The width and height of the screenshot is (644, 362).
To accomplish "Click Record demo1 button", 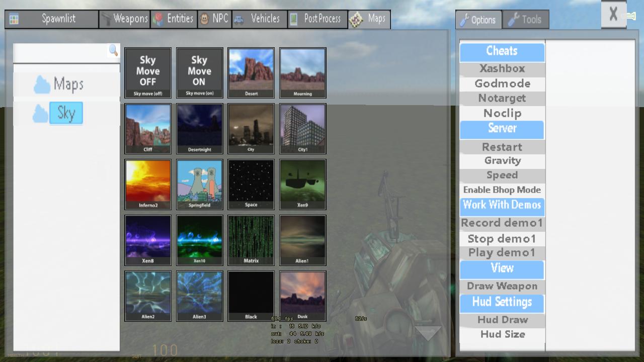I will (x=502, y=223).
